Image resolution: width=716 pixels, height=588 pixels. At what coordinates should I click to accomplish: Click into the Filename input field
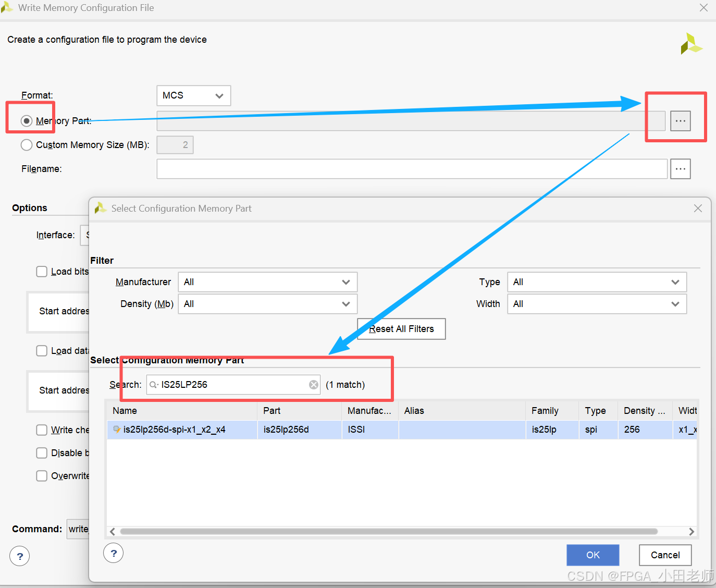[412, 169]
